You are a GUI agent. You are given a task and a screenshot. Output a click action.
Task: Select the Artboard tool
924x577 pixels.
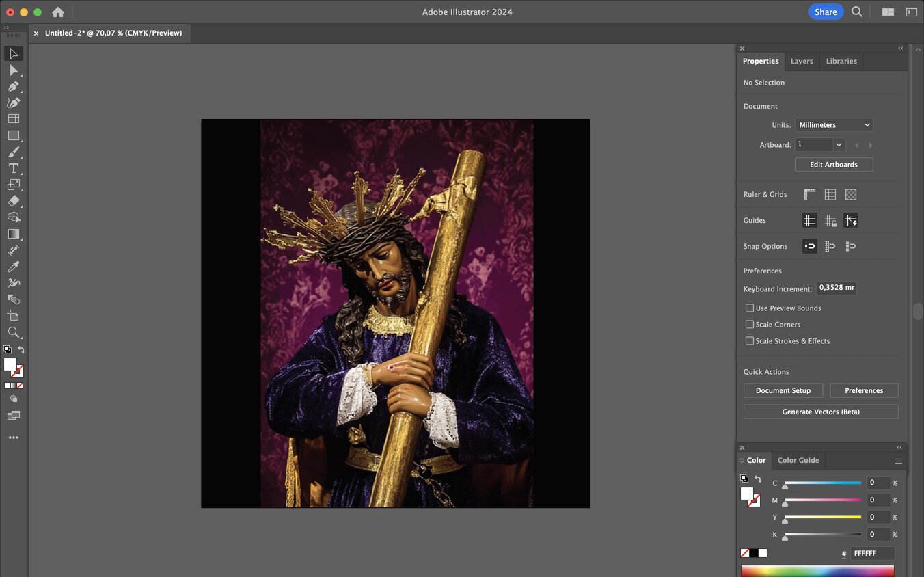(x=14, y=316)
